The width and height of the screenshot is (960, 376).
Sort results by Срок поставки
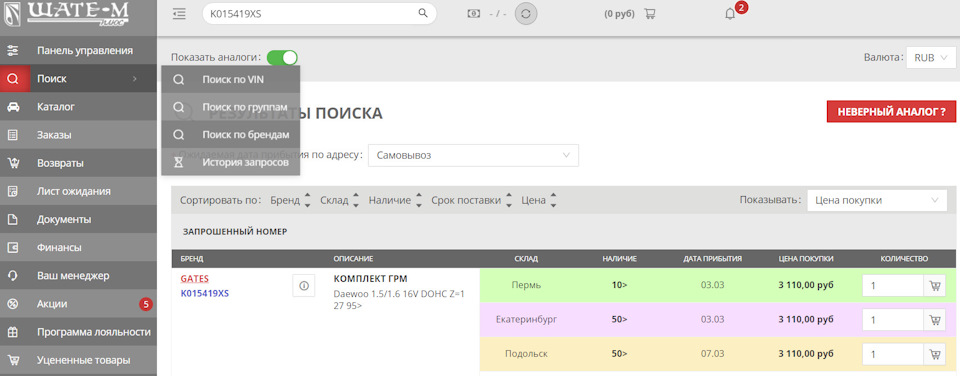coord(471,200)
